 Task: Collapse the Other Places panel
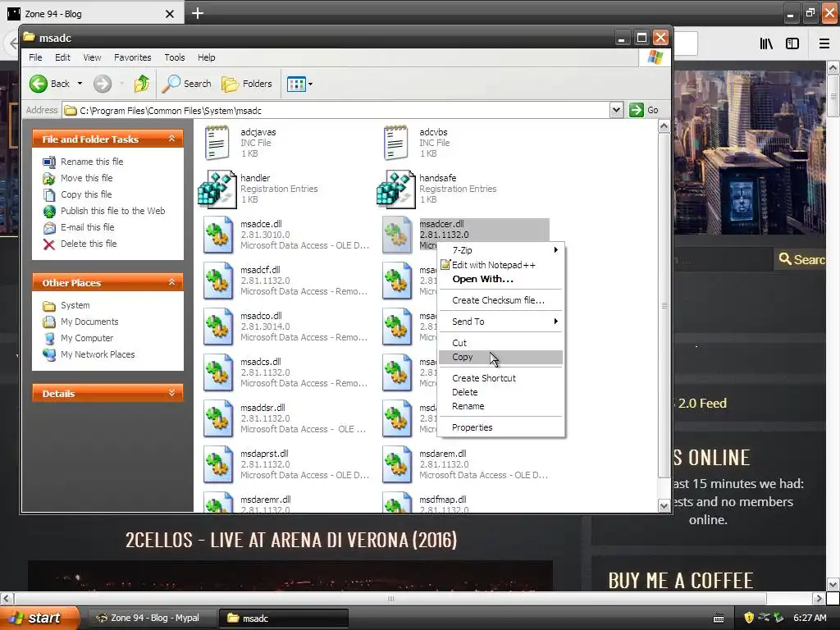(171, 282)
